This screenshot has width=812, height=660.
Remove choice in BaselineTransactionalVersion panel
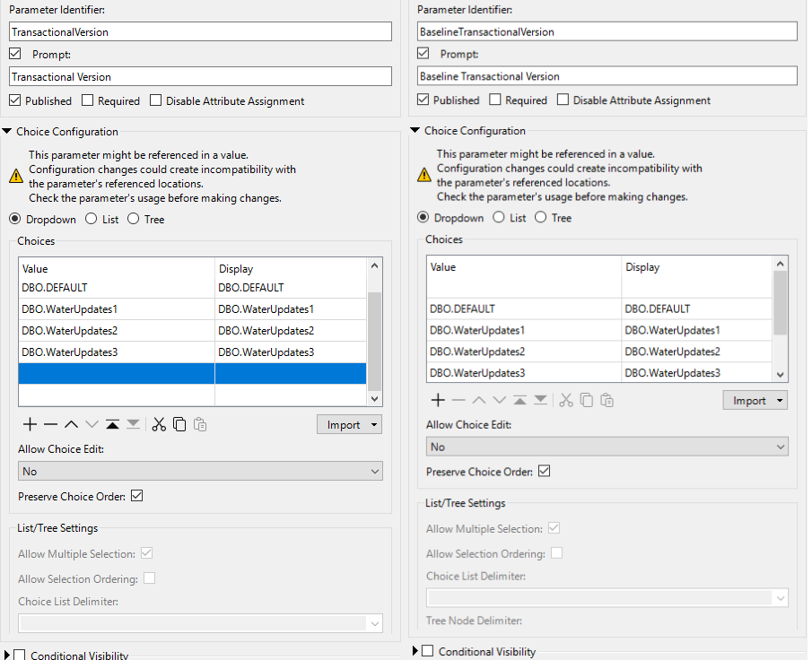[x=458, y=400]
